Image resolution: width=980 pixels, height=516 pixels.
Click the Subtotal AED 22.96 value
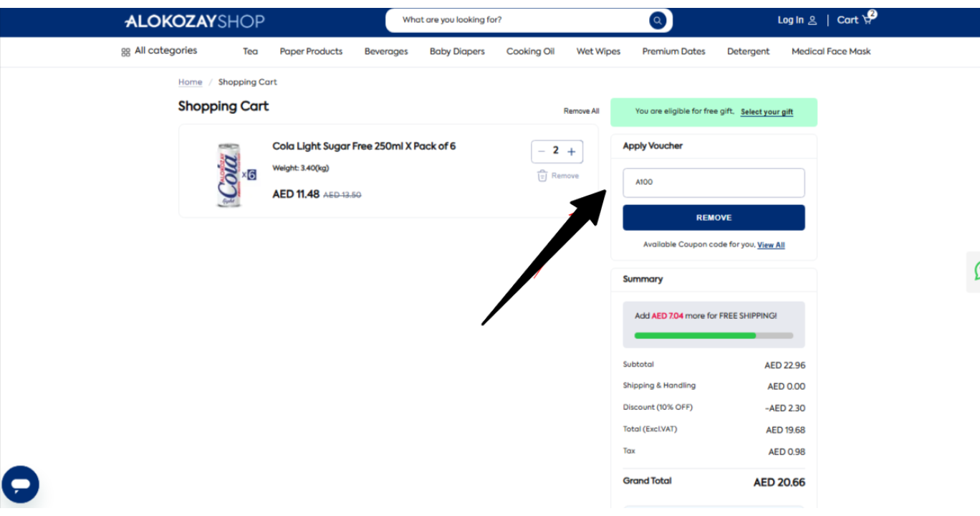pyautogui.click(x=785, y=365)
